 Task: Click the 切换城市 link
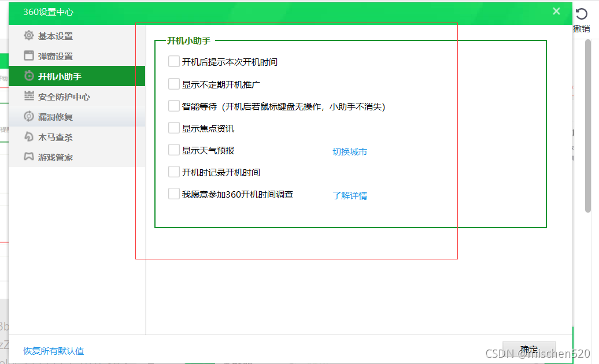click(350, 152)
